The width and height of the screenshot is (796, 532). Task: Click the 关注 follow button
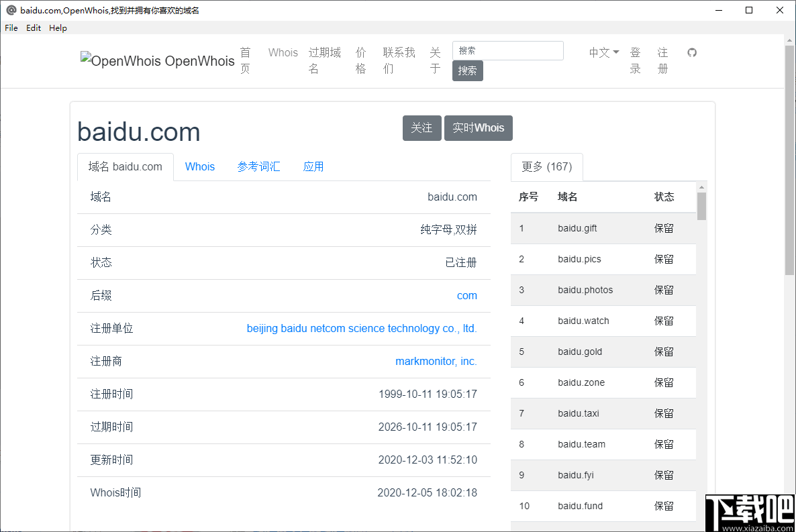pos(421,127)
